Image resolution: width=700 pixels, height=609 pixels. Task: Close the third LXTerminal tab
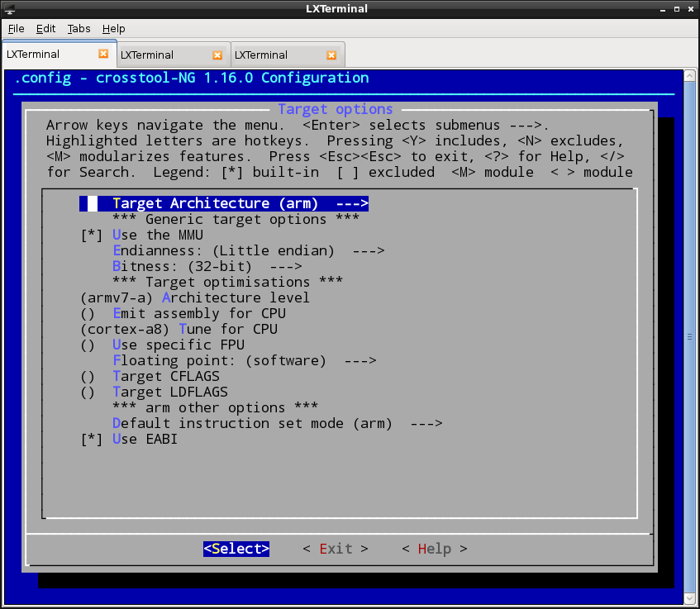331,55
